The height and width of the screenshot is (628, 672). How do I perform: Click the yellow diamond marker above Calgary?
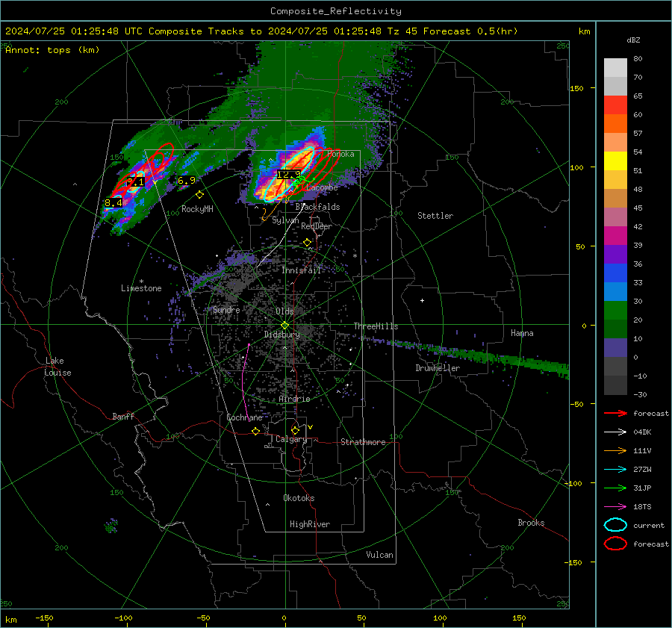point(295,430)
